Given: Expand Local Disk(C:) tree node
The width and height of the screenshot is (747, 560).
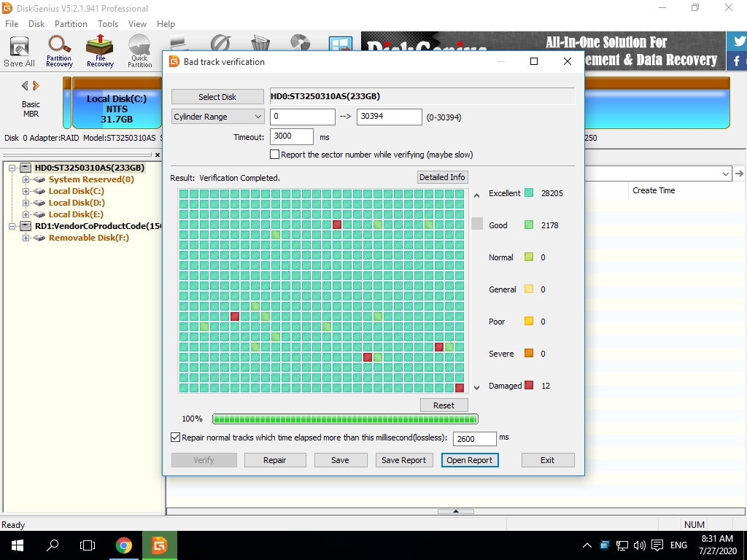Looking at the screenshot, I should point(26,191).
